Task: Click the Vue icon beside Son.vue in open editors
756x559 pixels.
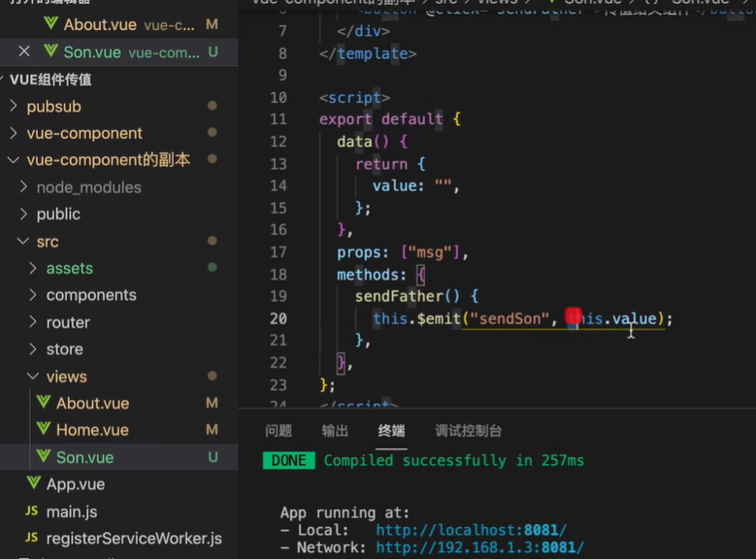Action: coord(50,51)
